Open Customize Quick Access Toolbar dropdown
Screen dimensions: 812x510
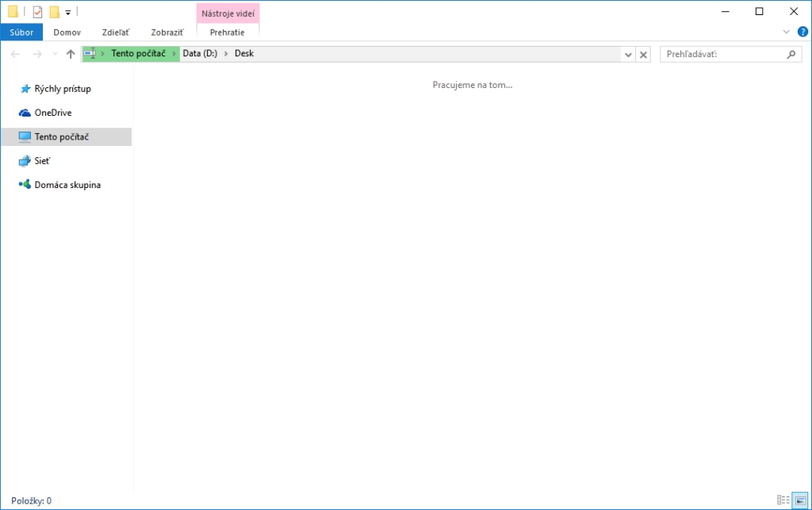tap(68, 13)
